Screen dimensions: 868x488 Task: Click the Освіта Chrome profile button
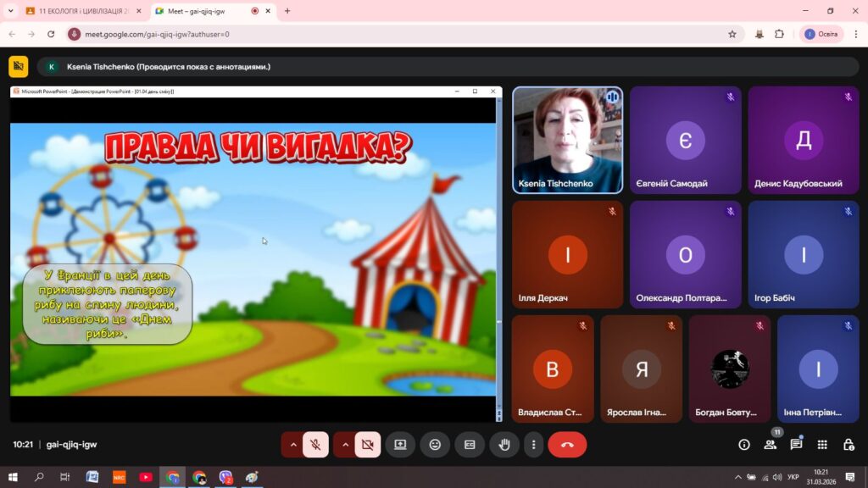point(821,34)
